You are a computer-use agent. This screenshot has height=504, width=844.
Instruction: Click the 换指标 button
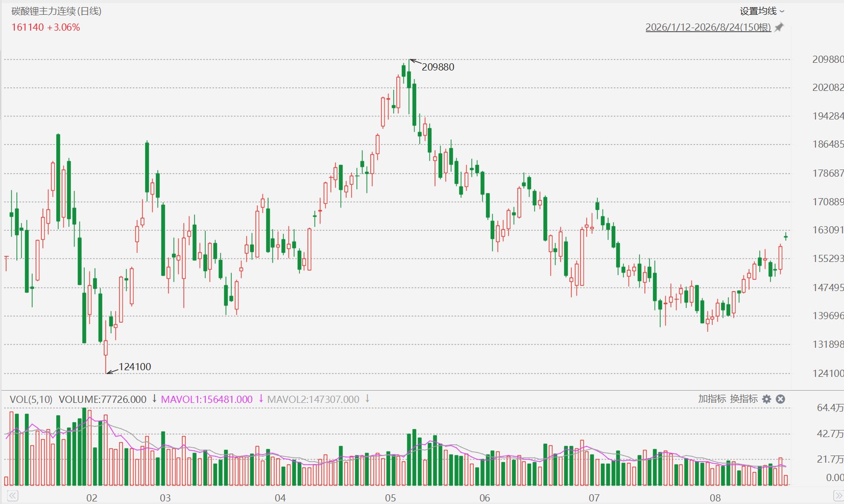(743, 399)
